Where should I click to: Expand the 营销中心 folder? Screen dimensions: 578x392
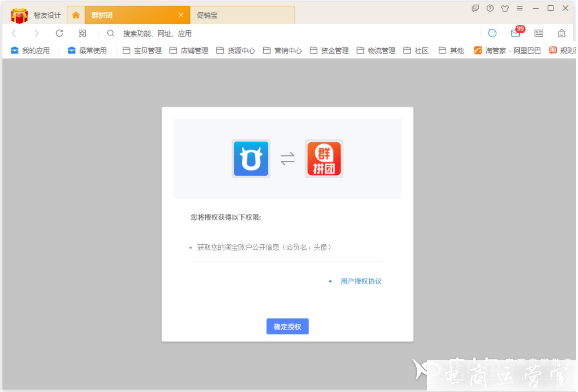282,50
